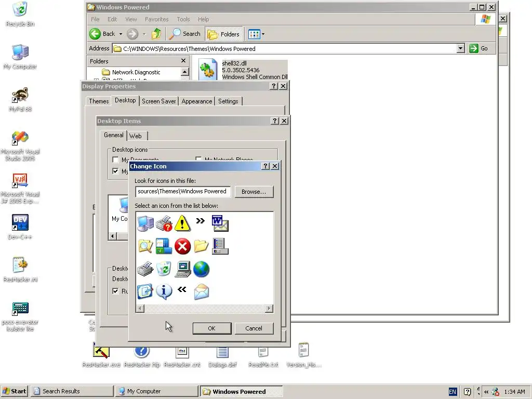Viewport: 532px width, 399px height.
Task: Switch to the Screen Saver tab
Action: click(x=159, y=101)
